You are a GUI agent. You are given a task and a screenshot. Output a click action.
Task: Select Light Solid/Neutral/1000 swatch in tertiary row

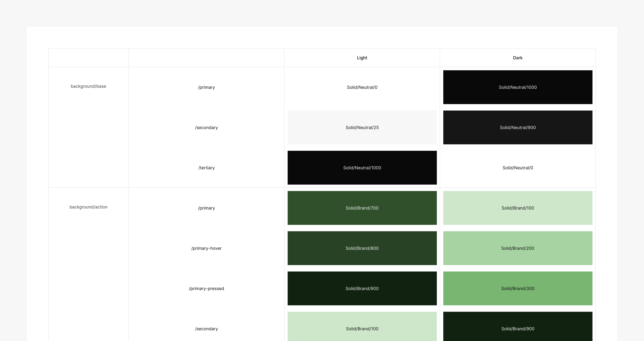click(362, 168)
